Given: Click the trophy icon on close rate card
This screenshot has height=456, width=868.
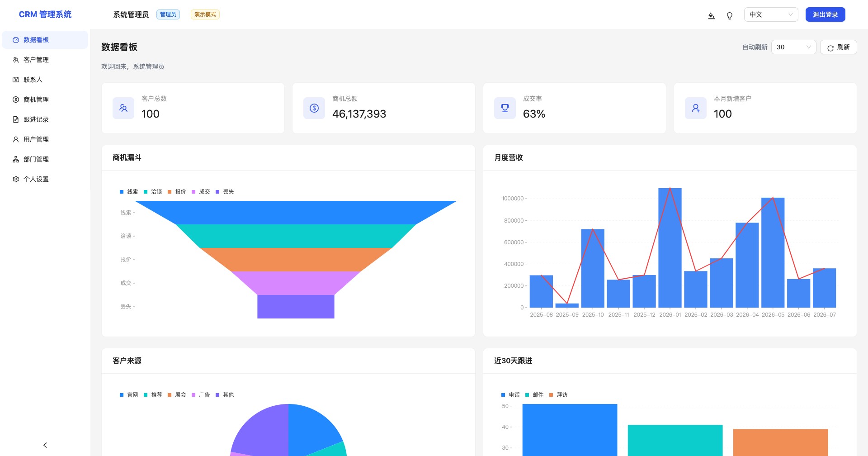Looking at the screenshot, I should click(505, 108).
